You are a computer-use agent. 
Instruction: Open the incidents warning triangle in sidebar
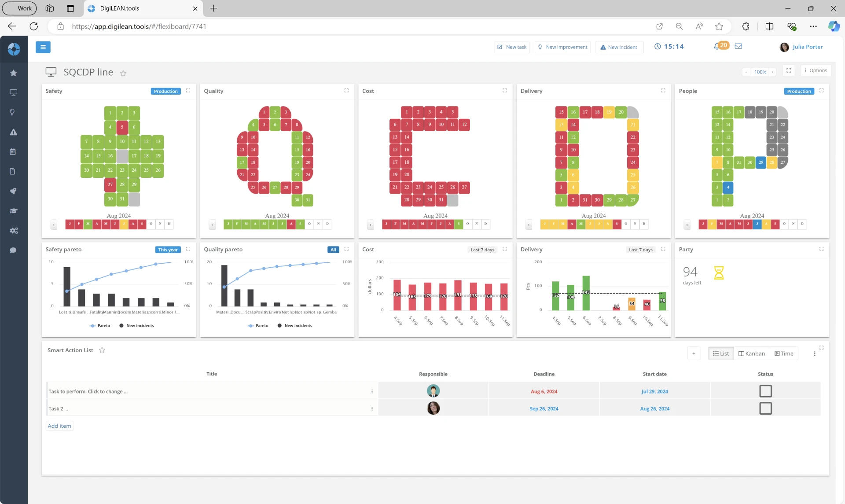14,132
